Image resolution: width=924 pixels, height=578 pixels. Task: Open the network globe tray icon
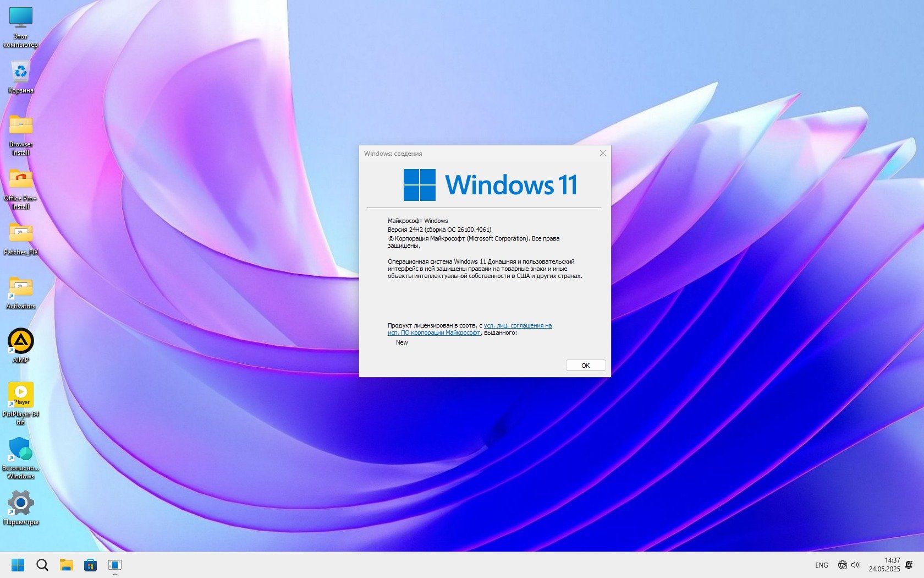(842, 565)
